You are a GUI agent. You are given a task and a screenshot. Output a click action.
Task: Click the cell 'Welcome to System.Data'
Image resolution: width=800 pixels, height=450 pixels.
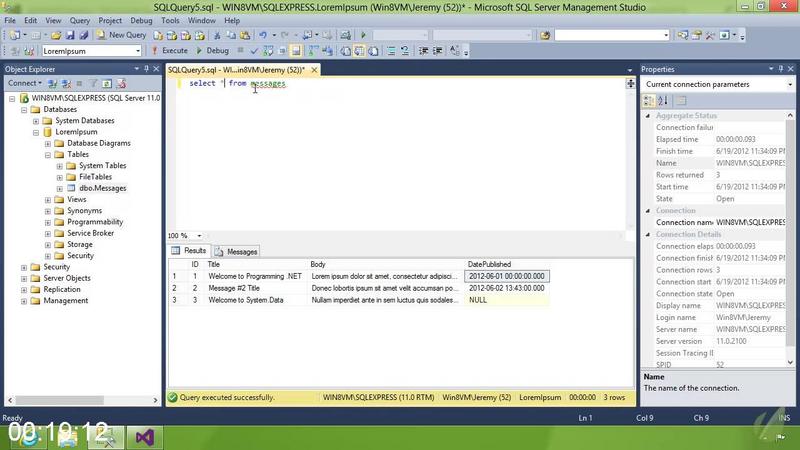tap(245, 300)
